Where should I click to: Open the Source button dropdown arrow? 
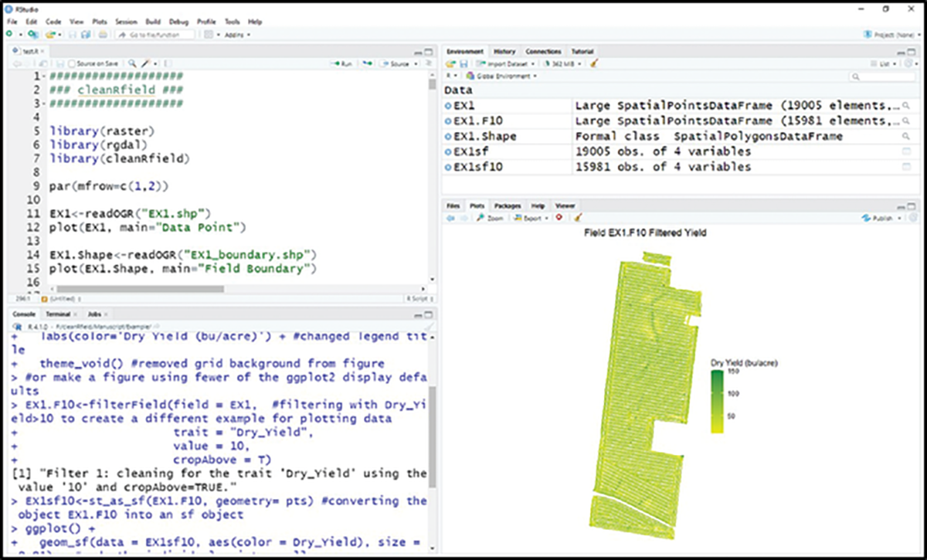[416, 63]
